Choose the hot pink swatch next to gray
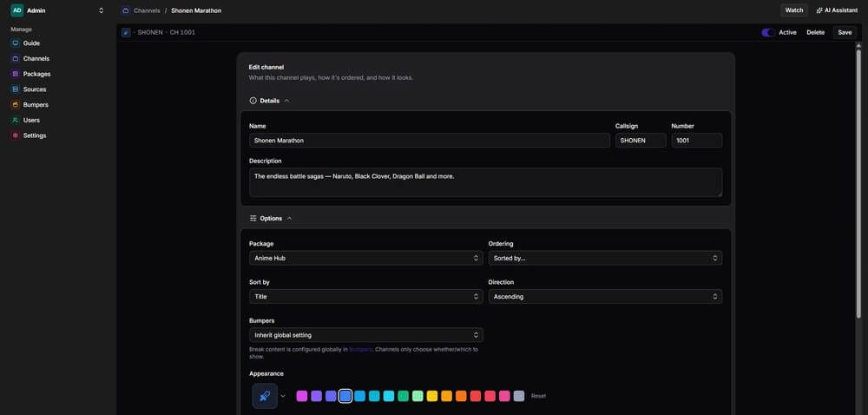The height and width of the screenshot is (415, 868). click(x=504, y=396)
